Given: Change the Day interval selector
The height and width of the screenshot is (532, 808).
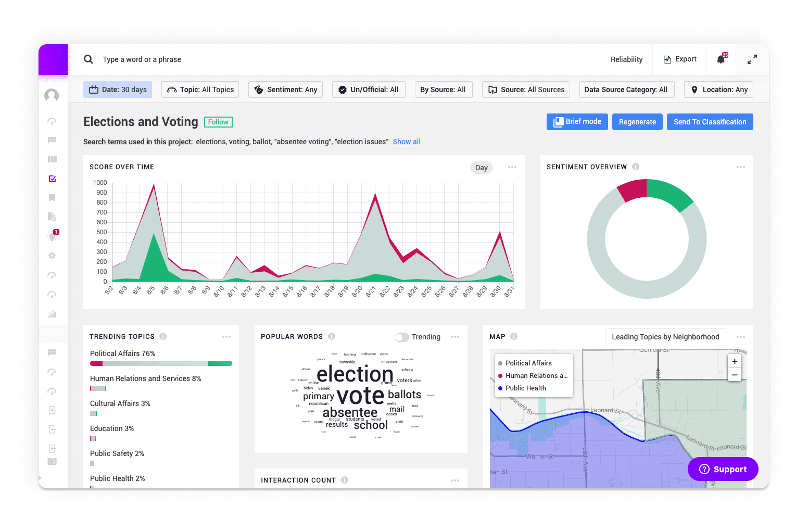Looking at the screenshot, I should point(482,168).
